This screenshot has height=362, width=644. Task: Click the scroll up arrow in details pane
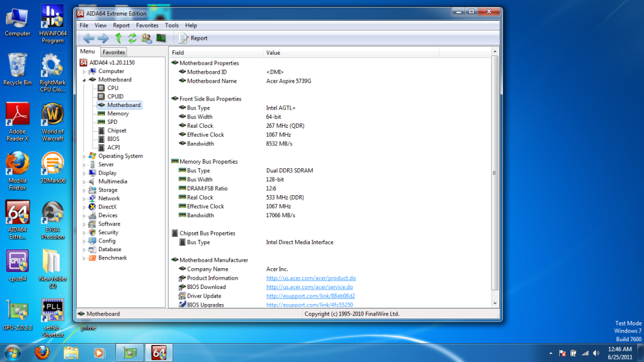pyautogui.click(x=495, y=52)
